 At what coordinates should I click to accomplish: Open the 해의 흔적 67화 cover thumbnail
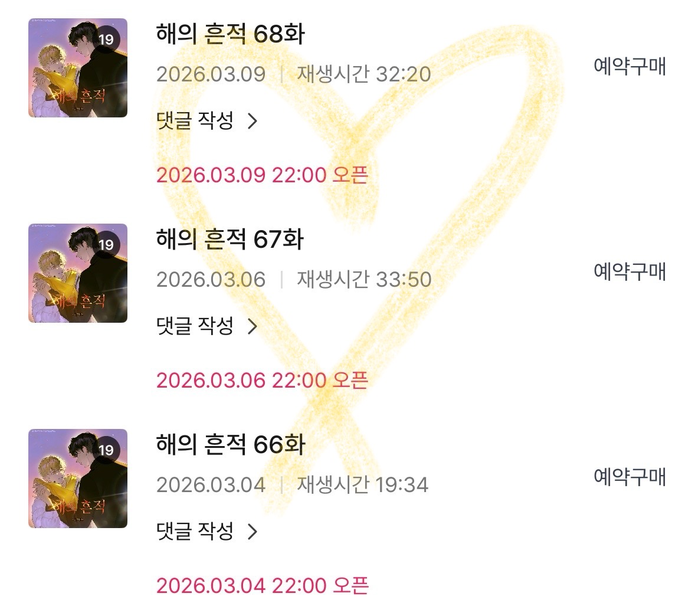(x=78, y=273)
